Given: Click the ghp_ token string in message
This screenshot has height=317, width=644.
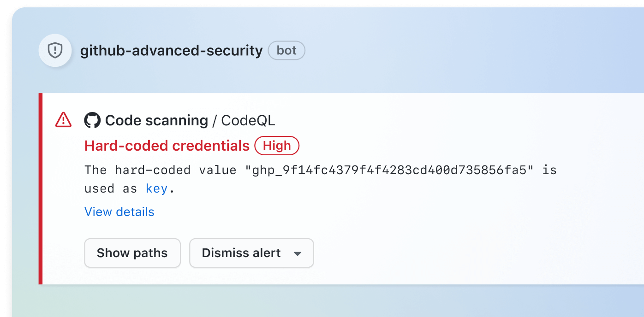Looking at the screenshot, I should click(391, 170).
